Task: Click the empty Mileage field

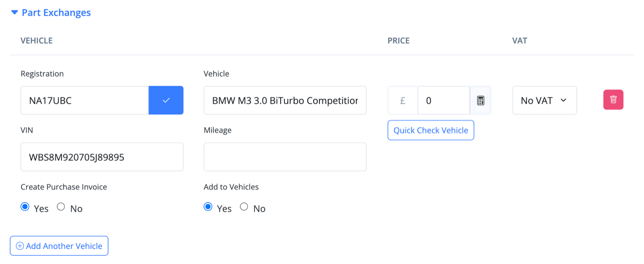Action: (x=285, y=157)
